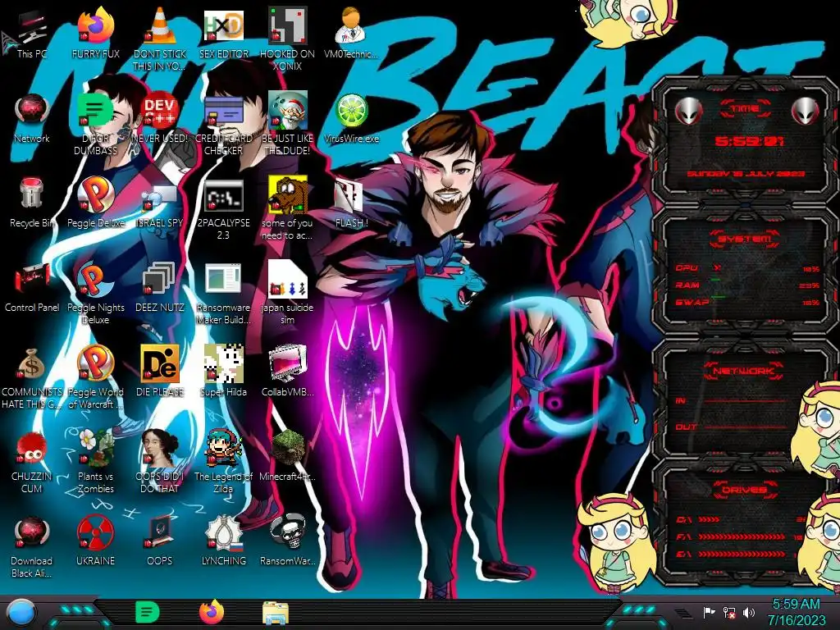Open the LYNCHING shortcut
Screen dimensions: 840x630
(223, 541)
